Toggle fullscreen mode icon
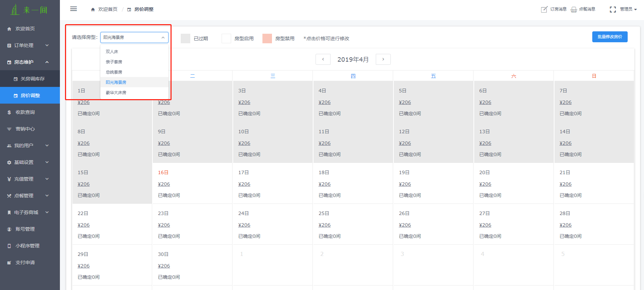The image size is (644, 290). [613, 9]
